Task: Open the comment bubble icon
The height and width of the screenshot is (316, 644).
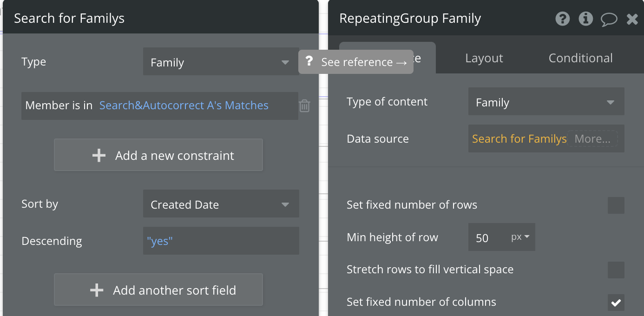Action: point(609,19)
